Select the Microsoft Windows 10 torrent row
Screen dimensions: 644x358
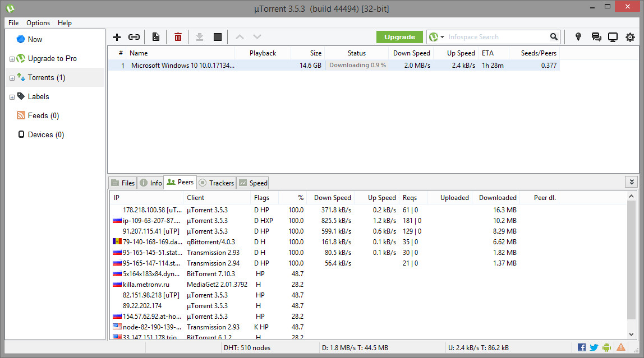pyautogui.click(x=333, y=65)
